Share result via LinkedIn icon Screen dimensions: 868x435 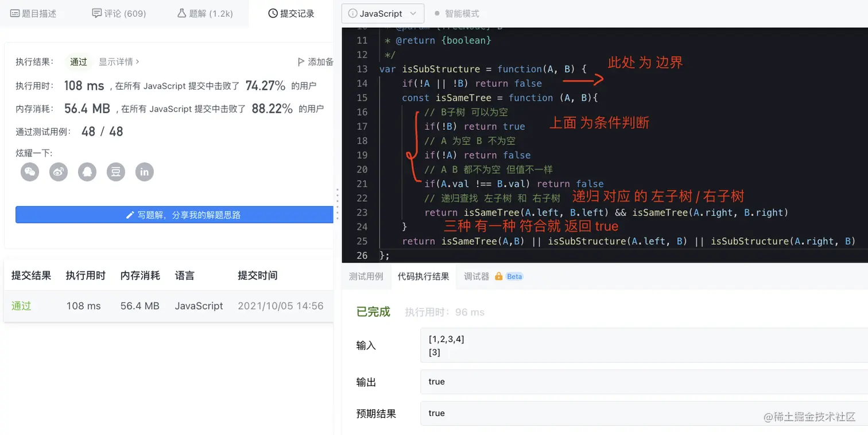point(145,172)
